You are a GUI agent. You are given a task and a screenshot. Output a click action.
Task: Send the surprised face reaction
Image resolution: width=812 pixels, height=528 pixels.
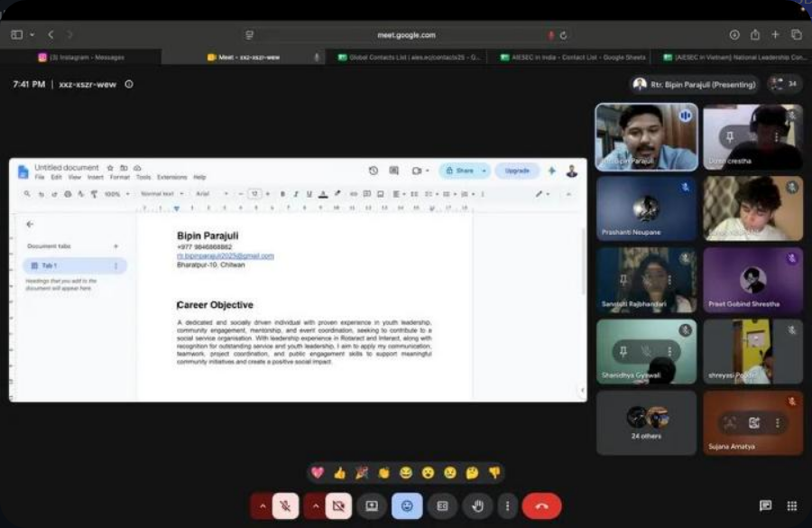pos(428,473)
